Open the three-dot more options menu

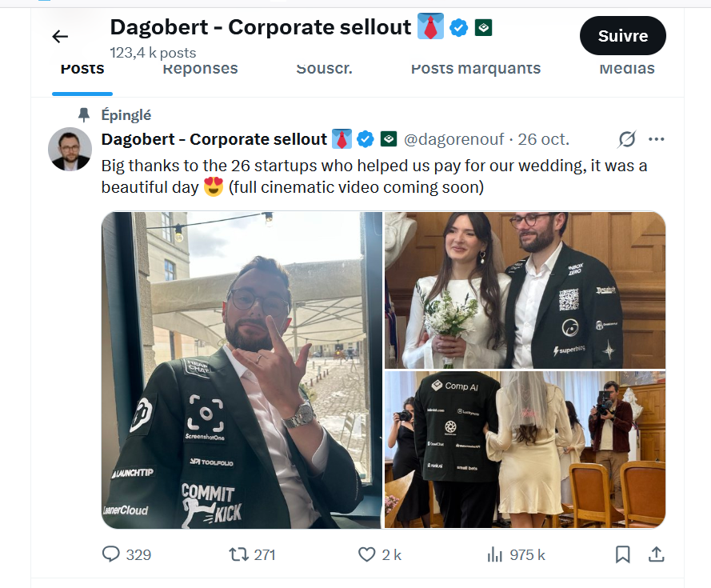coord(657,140)
